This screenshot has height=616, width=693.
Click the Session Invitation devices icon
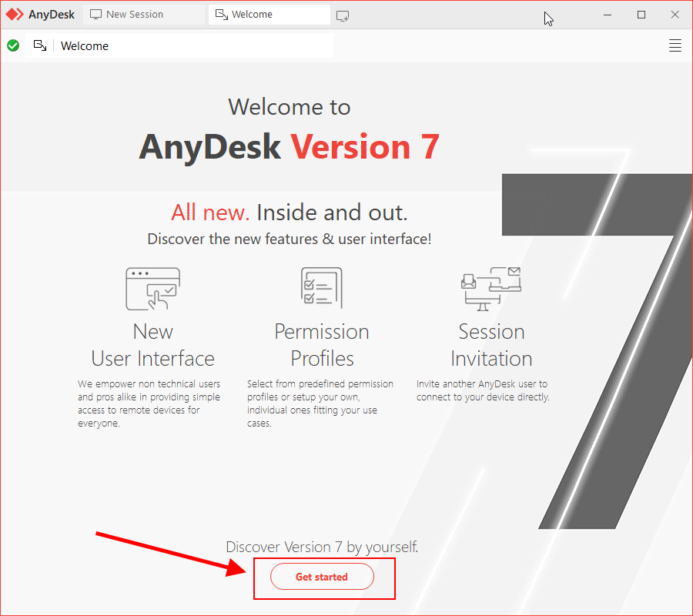(491, 289)
